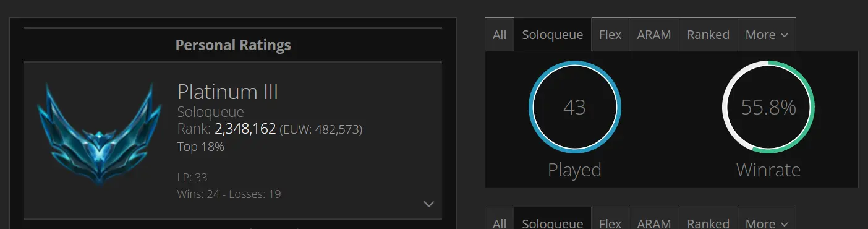Screen dimensions: 868x229
Task: Click the EUW: 482,573 regional rank
Action: [x=321, y=130]
